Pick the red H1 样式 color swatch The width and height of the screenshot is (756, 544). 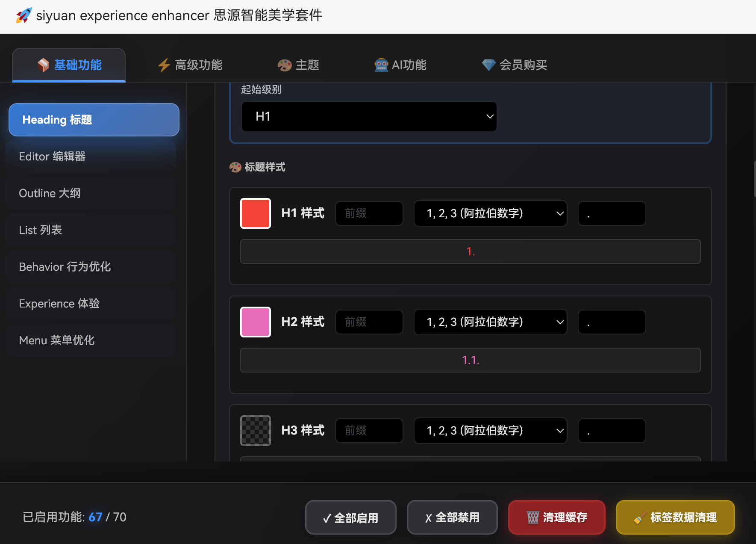pos(256,213)
